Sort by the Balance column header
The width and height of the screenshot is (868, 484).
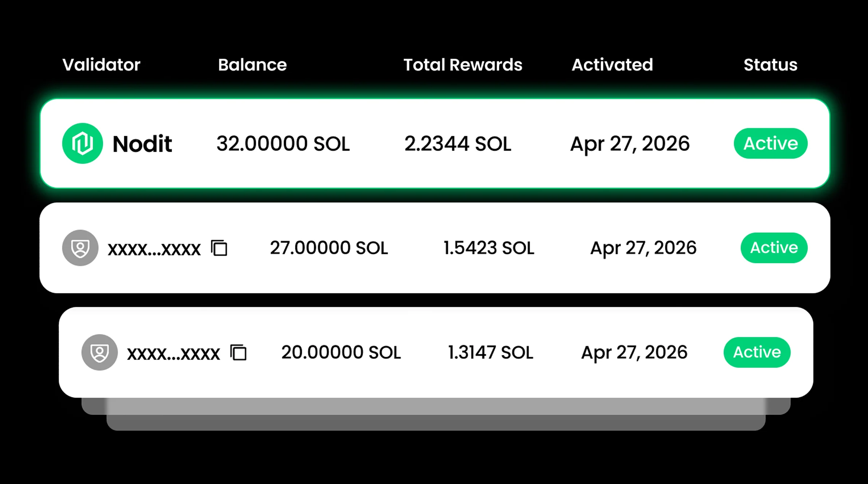click(252, 65)
